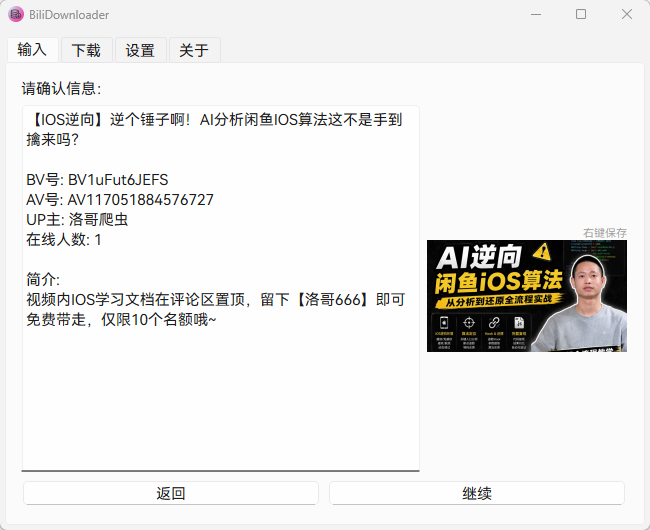Click the 简介 description paragraph
Screen dimensions: 650x530
(215, 310)
